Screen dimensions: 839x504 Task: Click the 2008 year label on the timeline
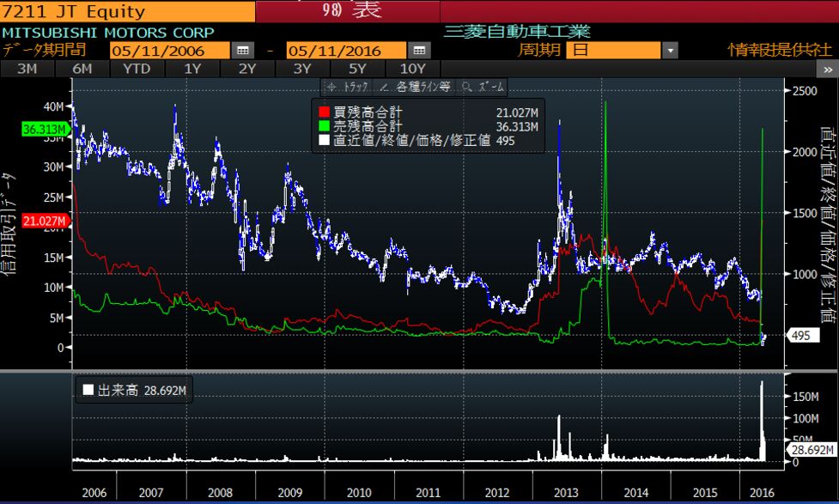[x=220, y=493]
